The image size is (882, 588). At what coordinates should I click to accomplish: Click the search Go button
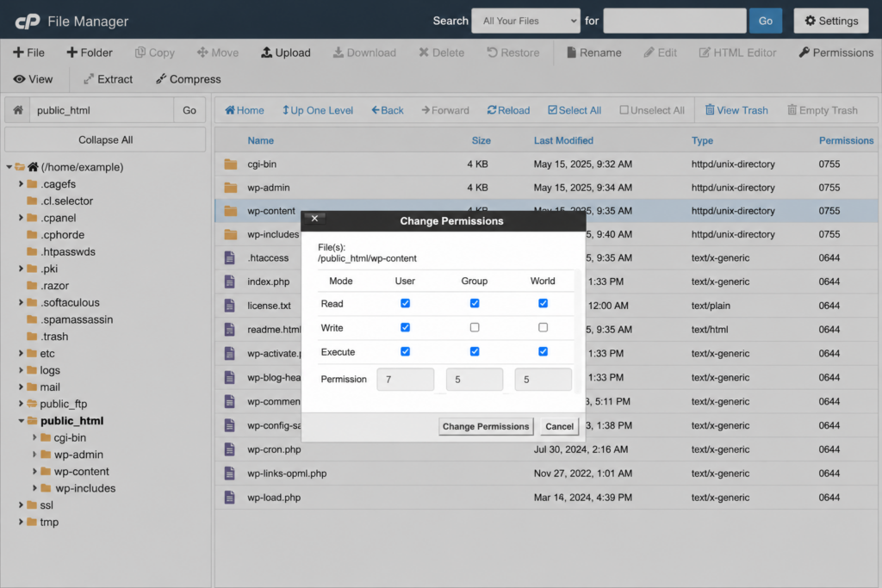765,21
